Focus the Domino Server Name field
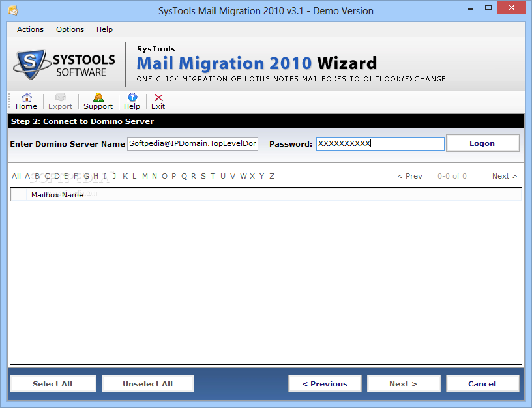 192,143
